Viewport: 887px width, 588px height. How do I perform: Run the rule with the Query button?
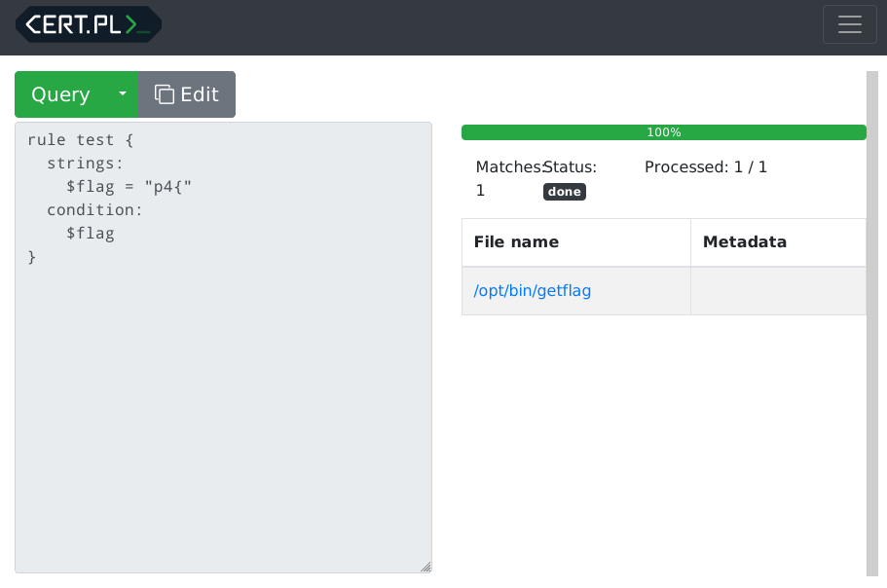60,94
